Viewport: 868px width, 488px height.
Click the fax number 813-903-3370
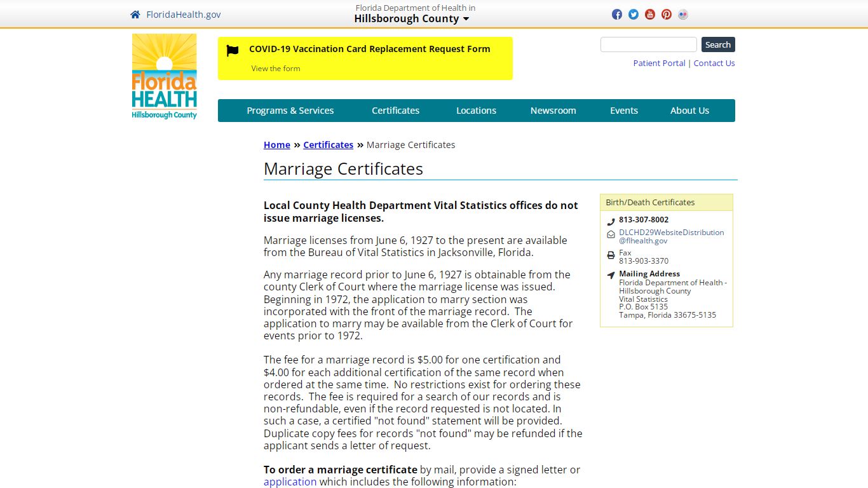coord(644,261)
